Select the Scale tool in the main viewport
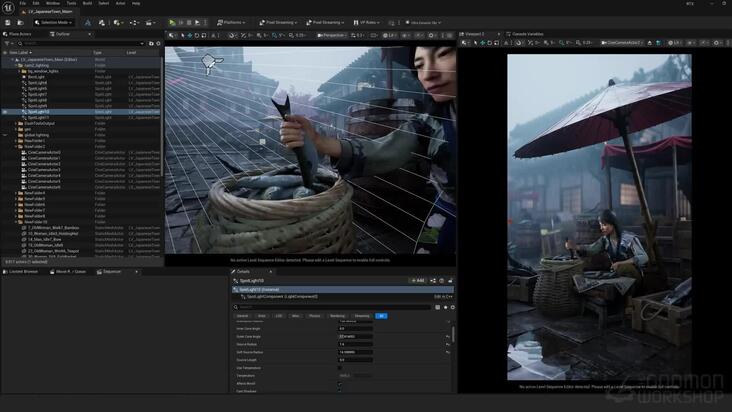Image resolution: width=732 pixels, height=412 pixels. pos(204,35)
